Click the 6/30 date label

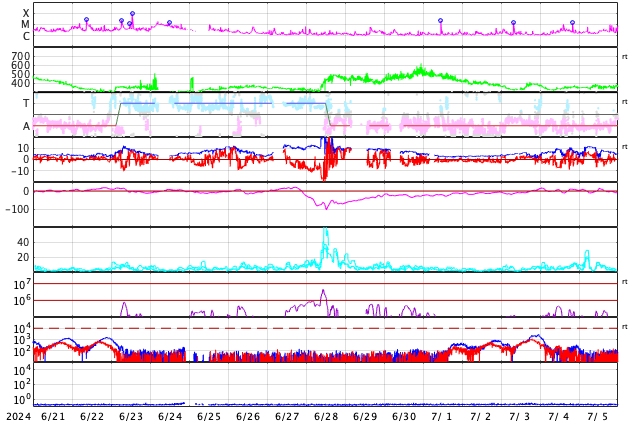click(x=404, y=417)
